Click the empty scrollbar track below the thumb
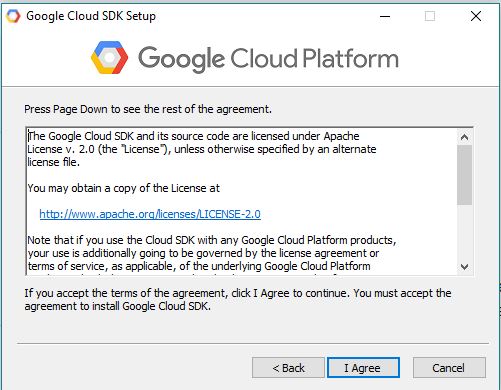 [464, 232]
